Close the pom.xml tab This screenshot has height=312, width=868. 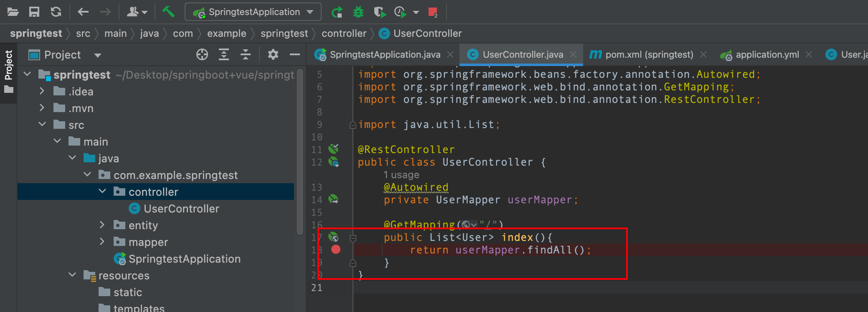[x=703, y=54]
